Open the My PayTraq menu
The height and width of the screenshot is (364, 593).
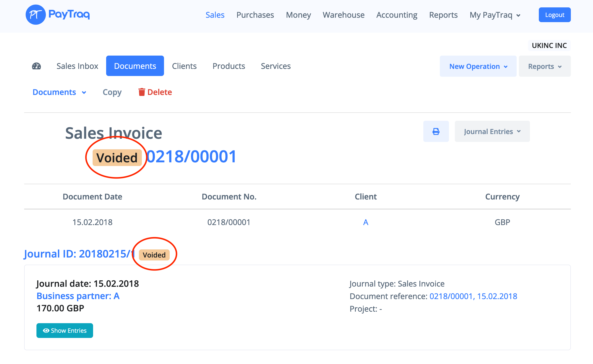pyautogui.click(x=495, y=15)
